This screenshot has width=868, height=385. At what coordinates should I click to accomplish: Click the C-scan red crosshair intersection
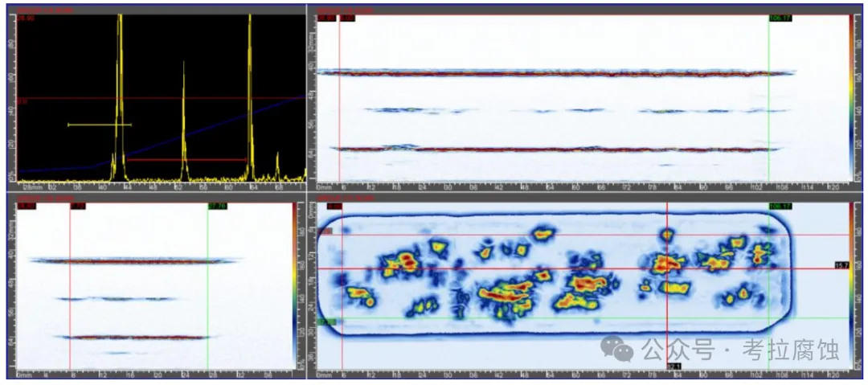pyautogui.click(x=667, y=268)
